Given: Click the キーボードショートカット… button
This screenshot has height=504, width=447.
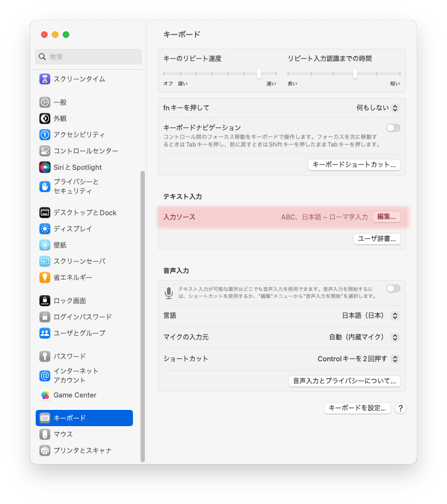Looking at the screenshot, I should [x=354, y=164].
